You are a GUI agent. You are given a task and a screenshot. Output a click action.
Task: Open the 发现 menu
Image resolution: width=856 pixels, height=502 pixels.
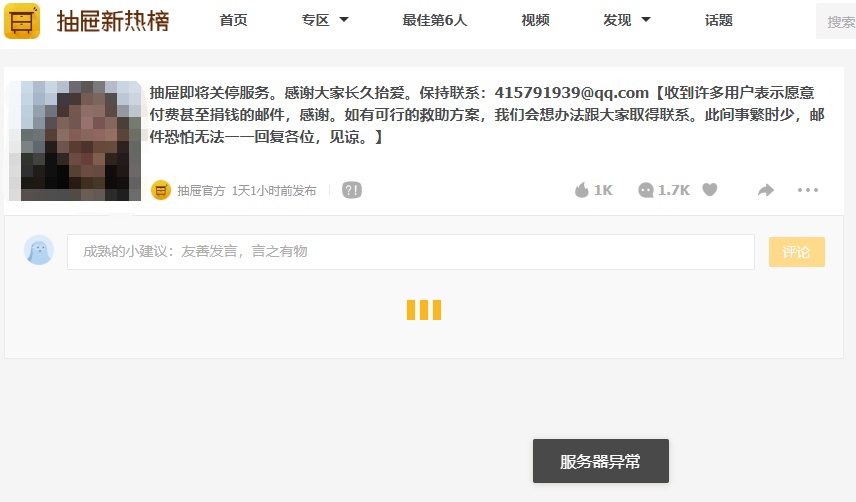(617, 20)
